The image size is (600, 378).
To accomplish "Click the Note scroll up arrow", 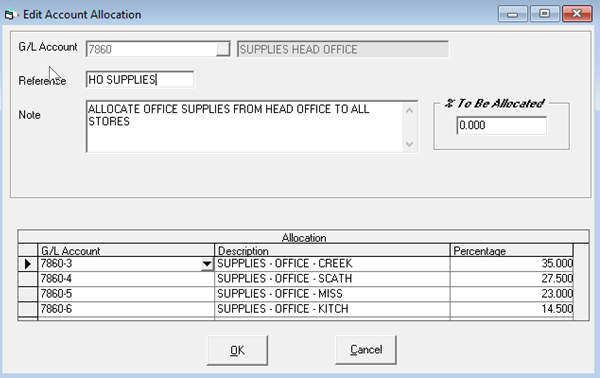I will pos(409,111).
